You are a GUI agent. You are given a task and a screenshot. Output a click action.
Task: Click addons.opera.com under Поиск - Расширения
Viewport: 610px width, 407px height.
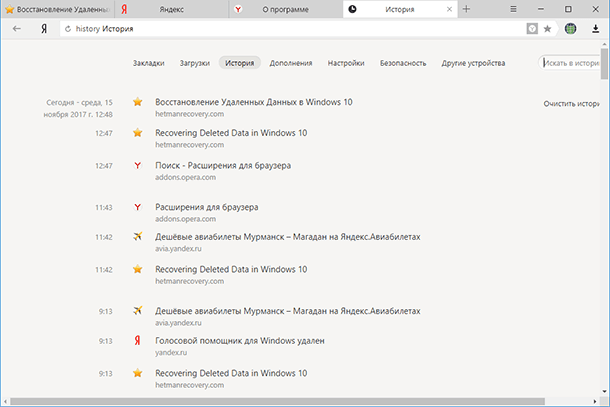tap(186, 177)
